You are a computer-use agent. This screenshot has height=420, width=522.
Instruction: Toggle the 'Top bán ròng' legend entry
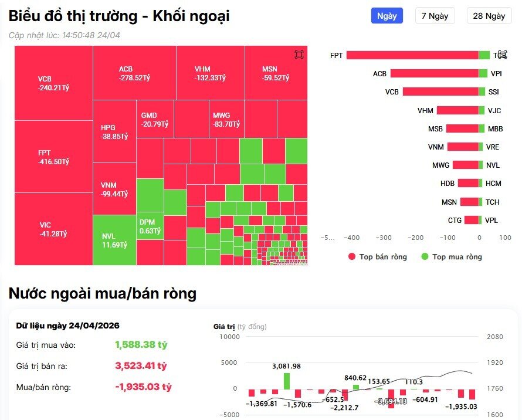pyautogui.click(x=377, y=256)
